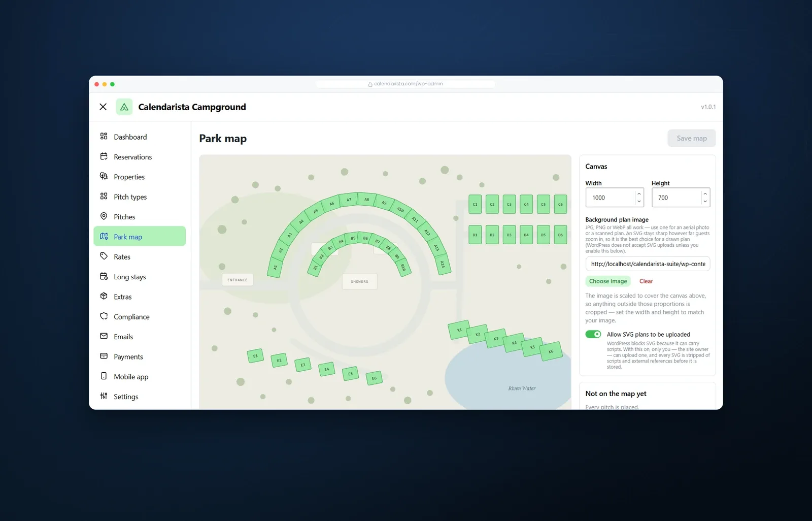
Task: Open the Settings page
Action: pyautogui.click(x=140, y=397)
